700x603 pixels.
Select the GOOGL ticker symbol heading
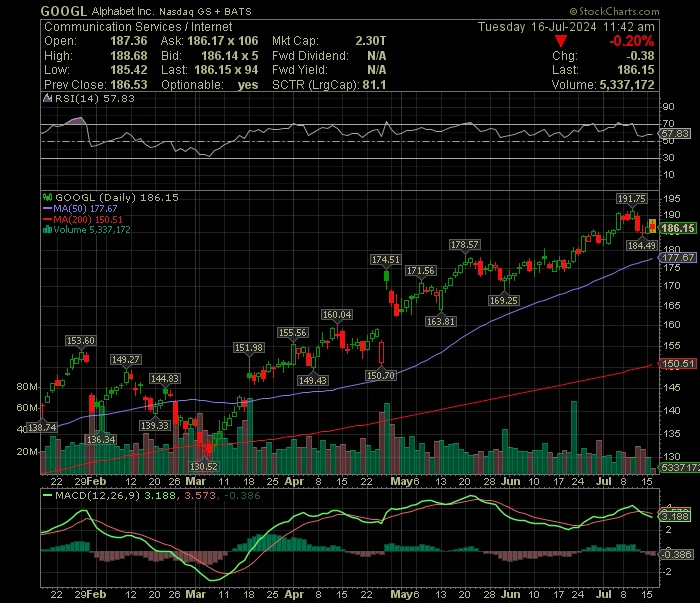(63, 11)
